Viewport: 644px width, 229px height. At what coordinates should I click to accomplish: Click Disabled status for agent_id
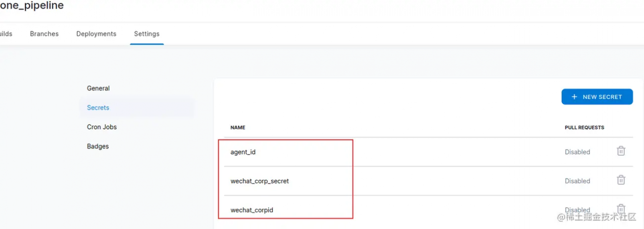point(577,152)
